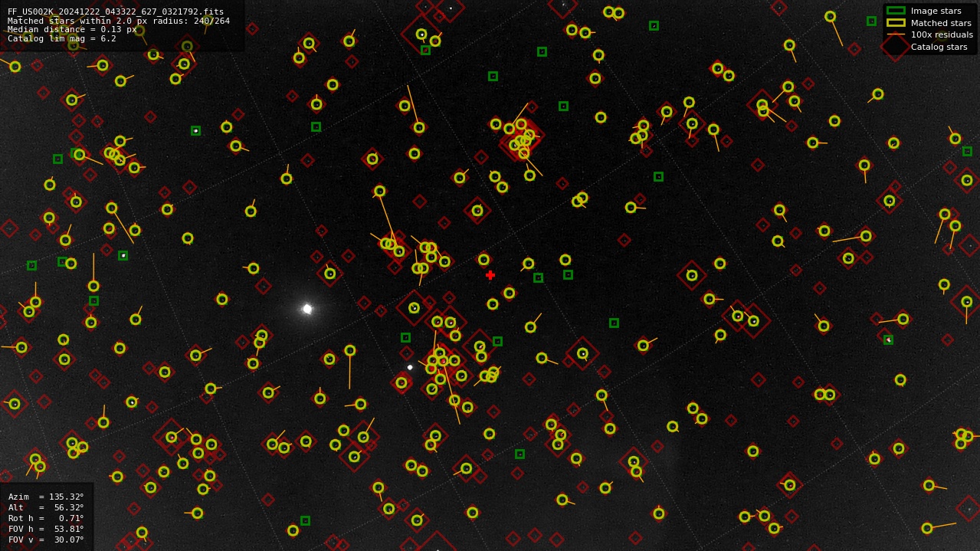980x551 pixels.
Task: Click the large bright saturated object in the image
Action: coord(307,309)
